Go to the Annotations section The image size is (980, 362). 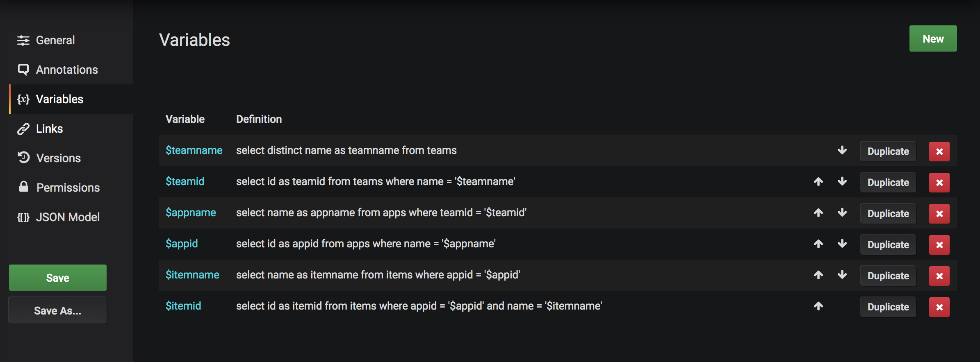coord(66,70)
